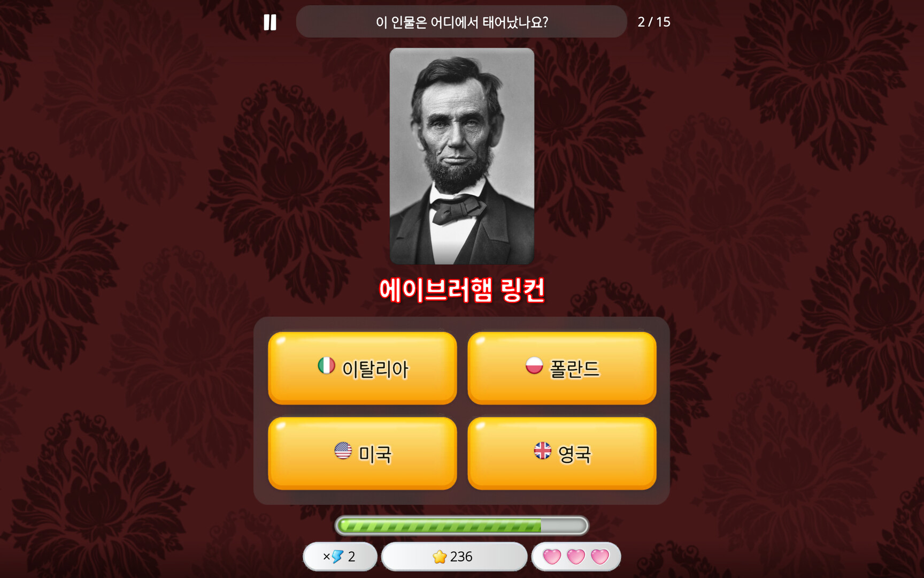Click the middle pink heart life
Screen dimensions: 924x578
pos(576,557)
